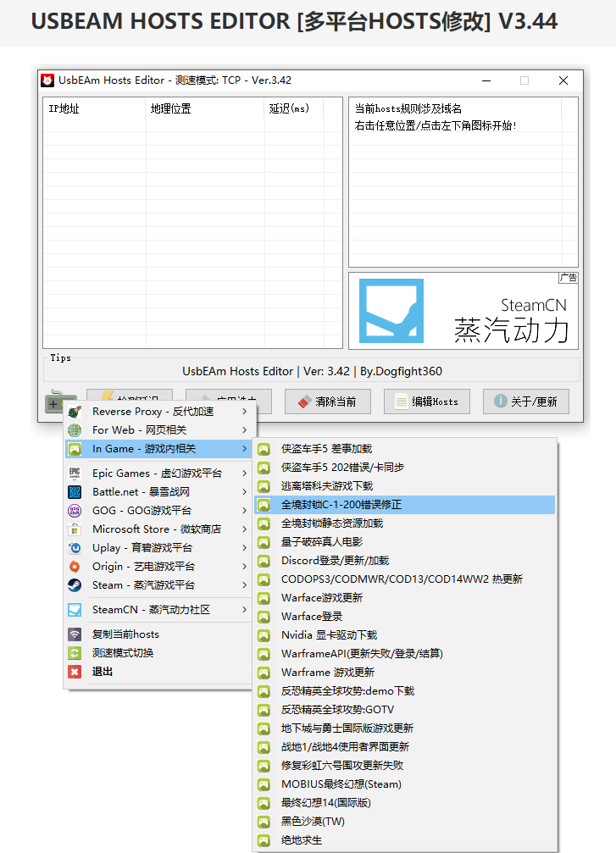Viewport: 616px width, 853px height.
Task: Click gamepad icon beside 绝地求生
Action: tap(264, 840)
